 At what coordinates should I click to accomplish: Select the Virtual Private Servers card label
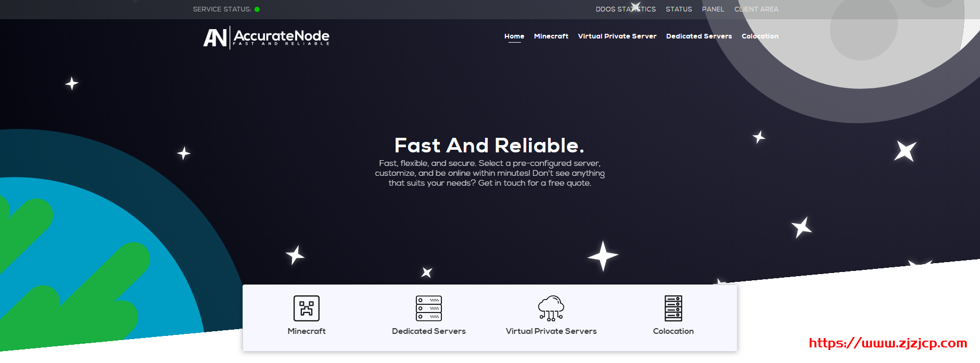coord(551,331)
